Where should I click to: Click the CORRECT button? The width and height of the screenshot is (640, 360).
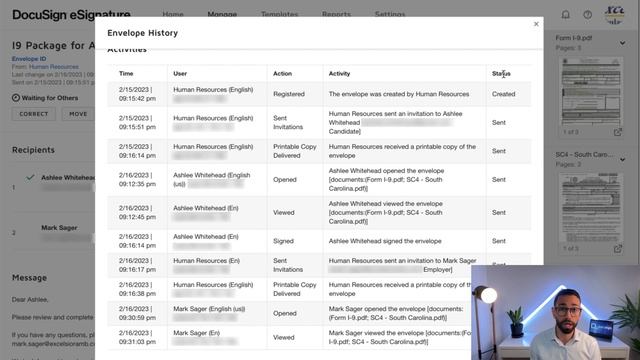[x=34, y=114]
